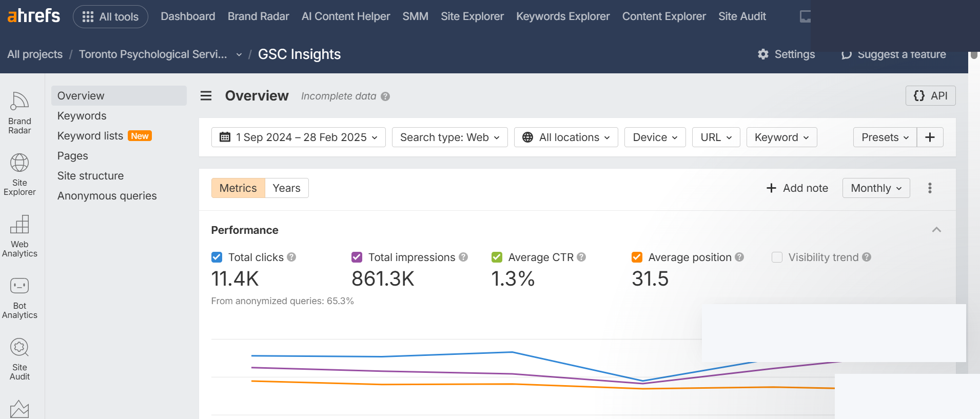The height and width of the screenshot is (419, 980).
Task: Open the Presets dropdown
Action: [885, 137]
